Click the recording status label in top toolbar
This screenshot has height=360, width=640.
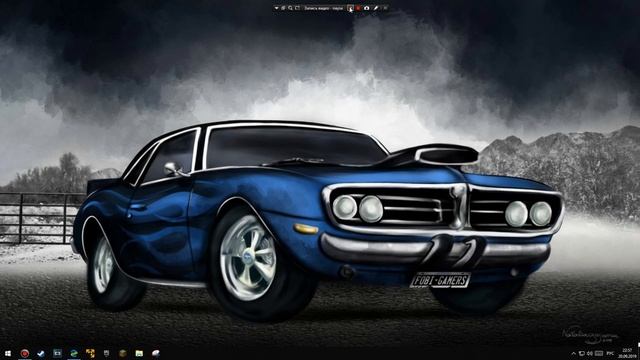[x=324, y=8]
